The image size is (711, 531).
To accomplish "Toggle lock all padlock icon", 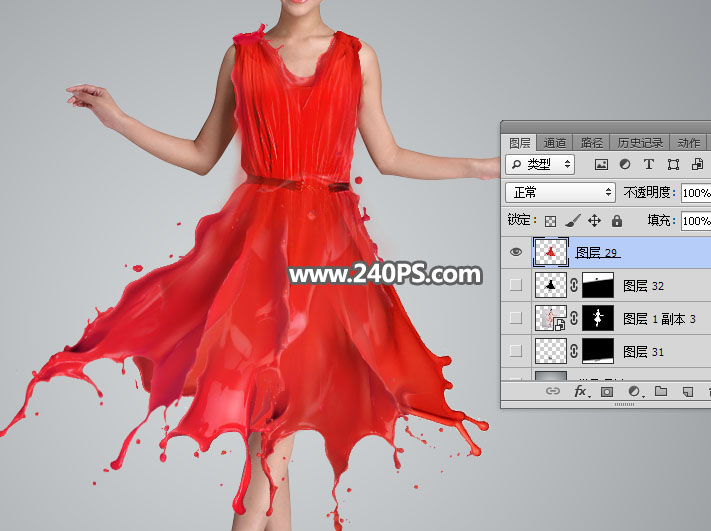I will pyautogui.click(x=617, y=221).
